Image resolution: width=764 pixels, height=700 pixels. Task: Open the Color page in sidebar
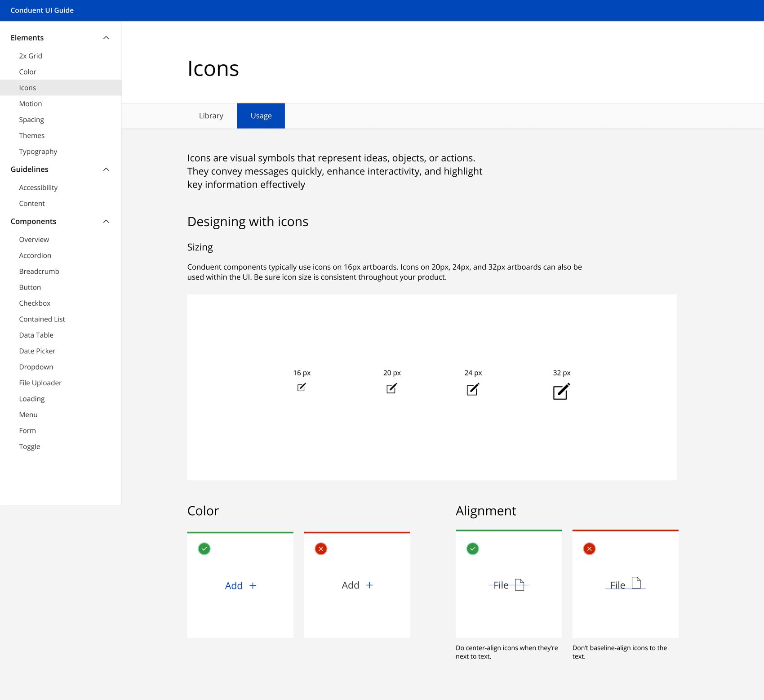(61, 72)
